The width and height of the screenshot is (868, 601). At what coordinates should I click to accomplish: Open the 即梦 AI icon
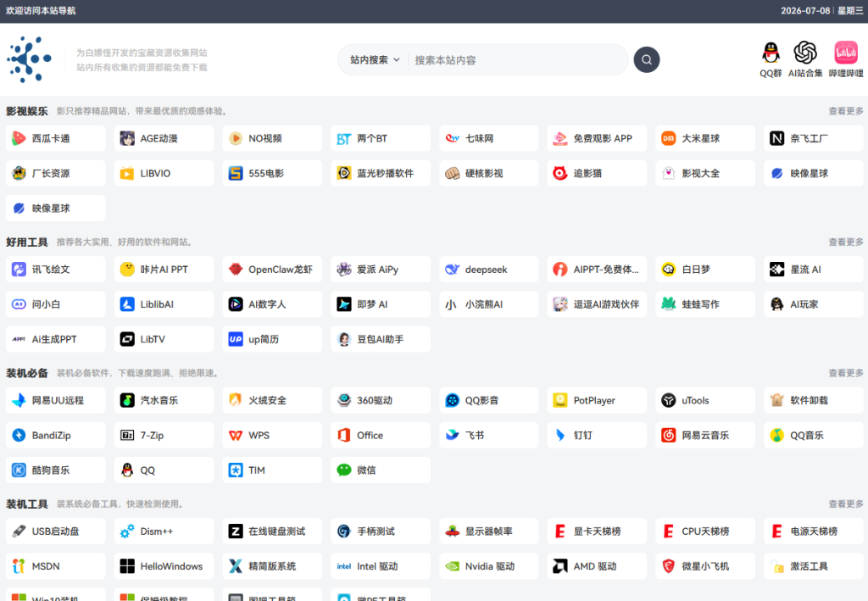pos(344,304)
